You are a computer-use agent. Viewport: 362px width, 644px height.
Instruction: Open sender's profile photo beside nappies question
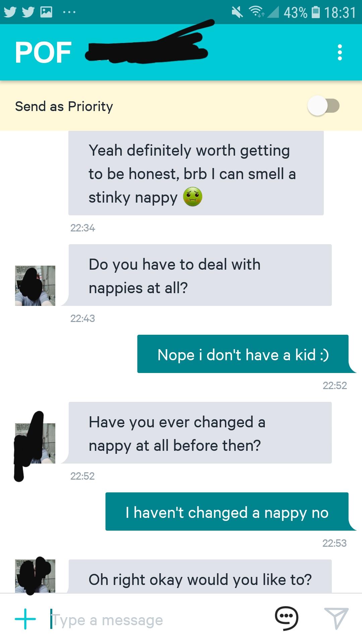[35, 286]
